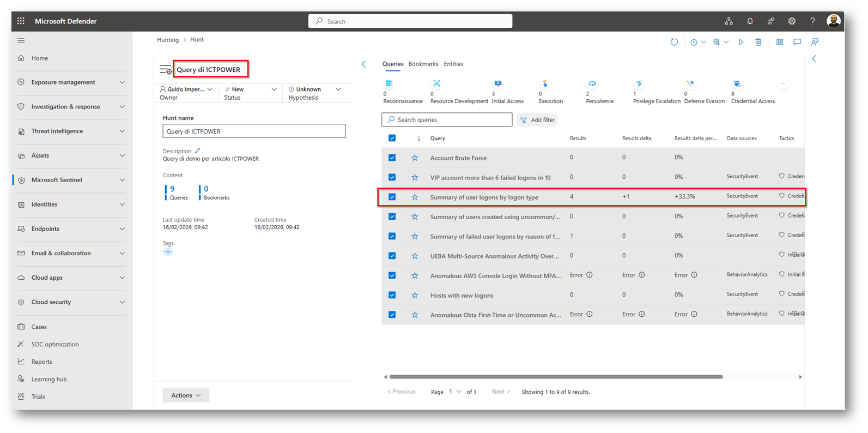Image resolution: width=868 pixels, height=433 pixels.
Task: Open the Status New dropdown
Action: coord(250,93)
